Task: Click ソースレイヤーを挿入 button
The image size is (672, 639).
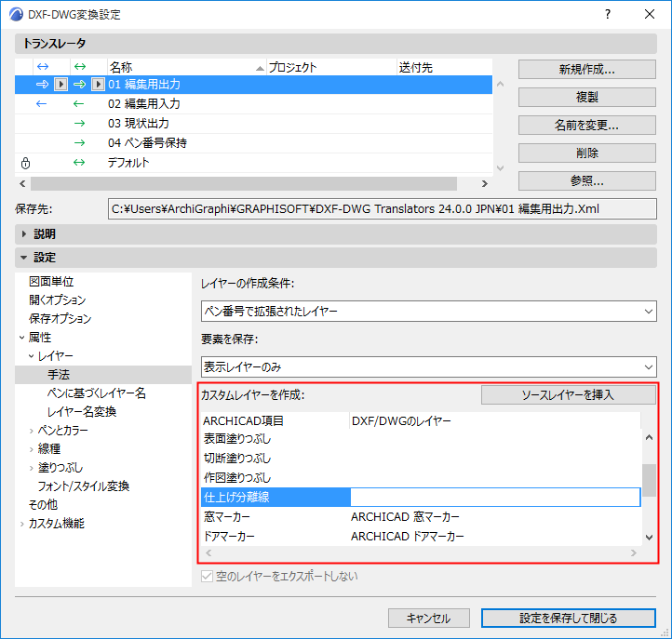Action: tap(569, 395)
